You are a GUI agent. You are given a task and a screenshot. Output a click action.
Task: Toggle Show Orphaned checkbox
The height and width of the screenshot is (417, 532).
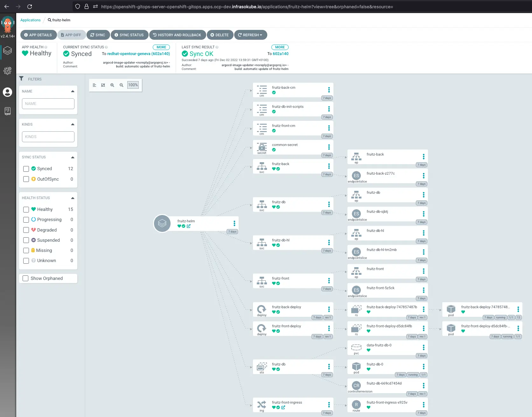[x=25, y=278]
